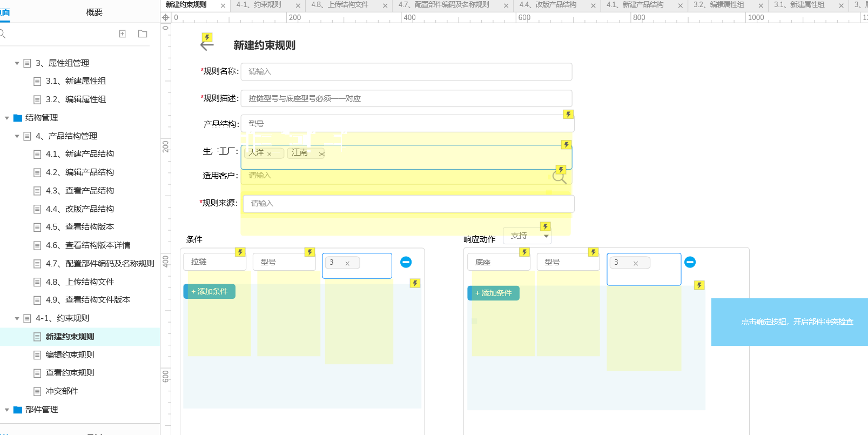The width and height of the screenshot is (868, 435).
Task: Click blue minus icon in 响应动作 row
Action: (x=690, y=262)
